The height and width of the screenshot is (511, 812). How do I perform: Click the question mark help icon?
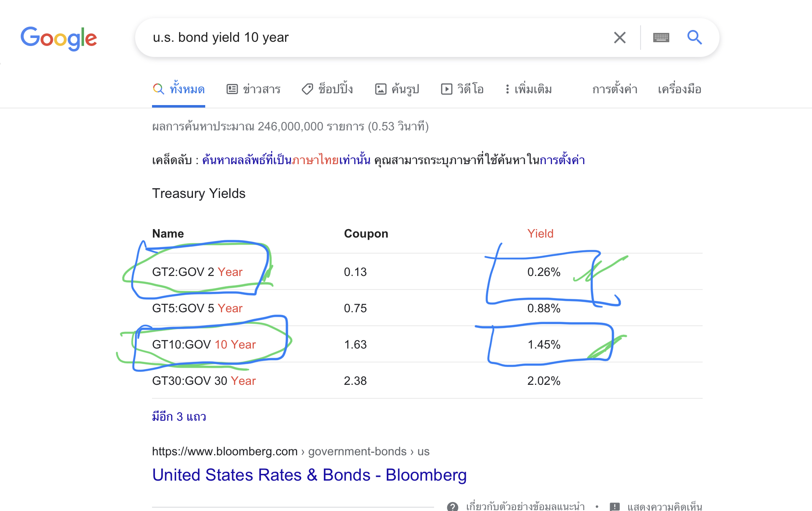(x=453, y=506)
